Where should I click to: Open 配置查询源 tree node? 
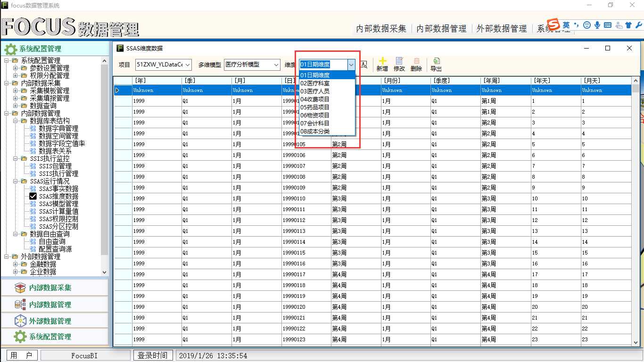(x=55, y=249)
